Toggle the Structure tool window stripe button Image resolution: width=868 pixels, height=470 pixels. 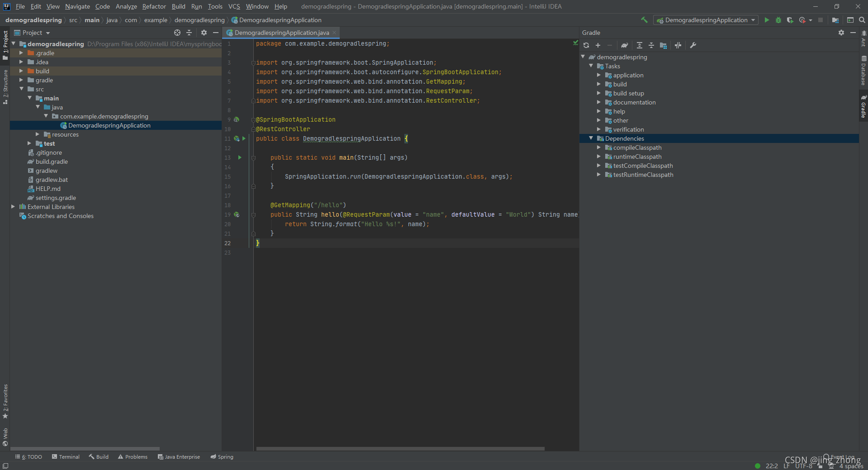(5, 87)
